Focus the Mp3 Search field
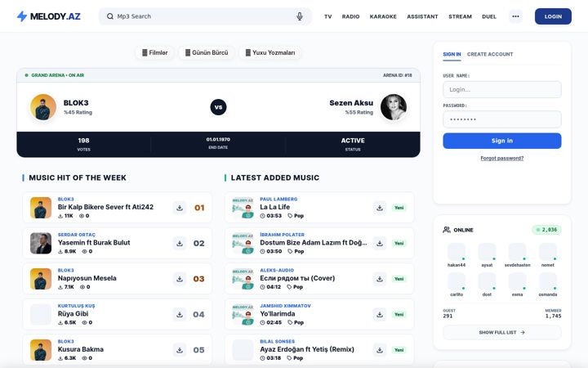588x368 pixels. point(204,16)
